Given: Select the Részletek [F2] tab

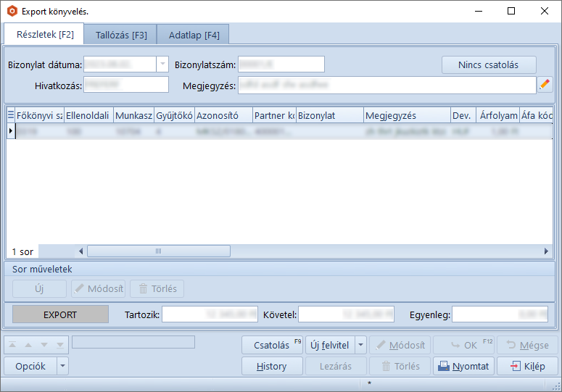Looking at the screenshot, I should click(x=45, y=34).
